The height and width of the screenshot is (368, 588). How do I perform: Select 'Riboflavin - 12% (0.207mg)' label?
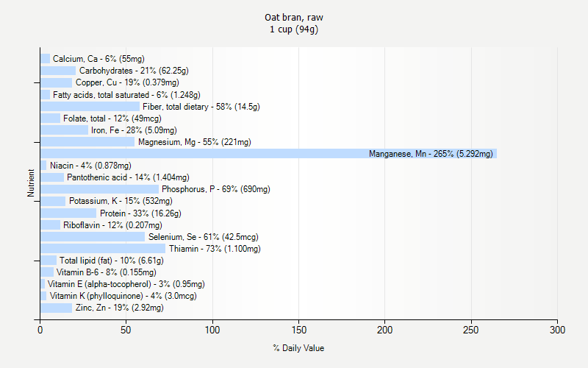(x=112, y=225)
